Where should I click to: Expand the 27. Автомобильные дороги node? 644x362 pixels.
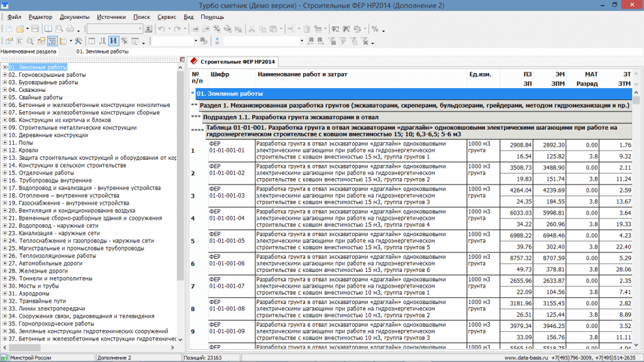click(x=5, y=263)
